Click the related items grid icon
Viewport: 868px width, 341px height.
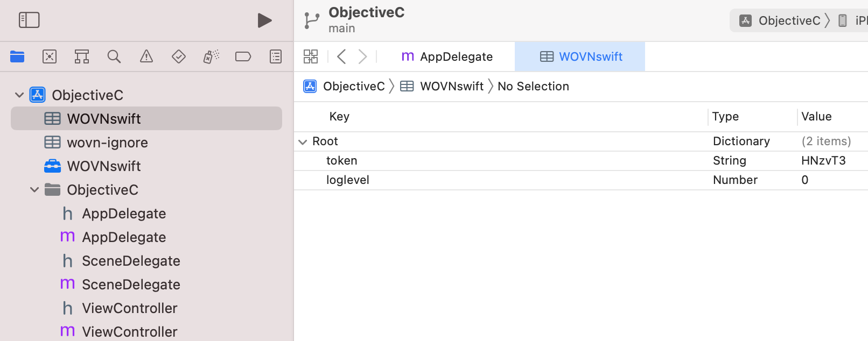point(311,56)
